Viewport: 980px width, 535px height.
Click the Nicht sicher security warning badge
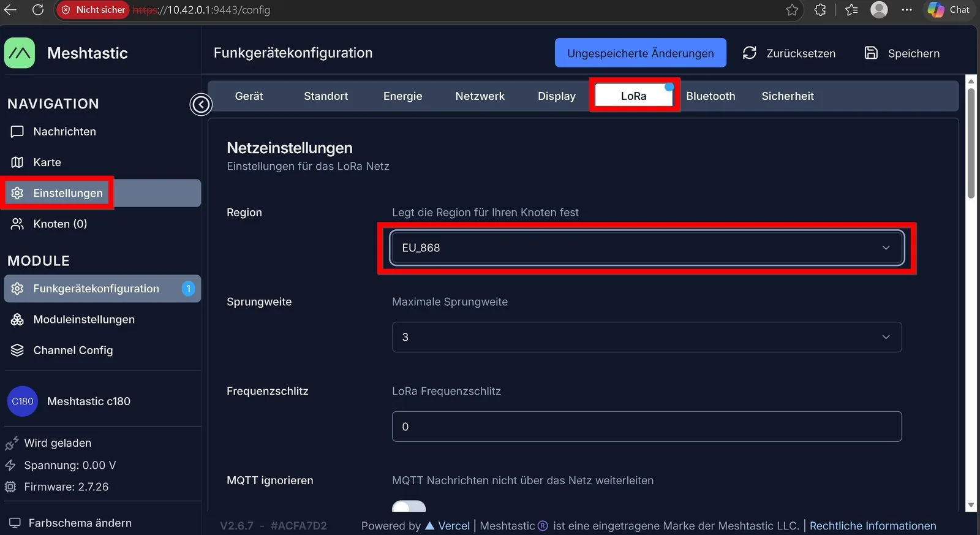click(93, 10)
